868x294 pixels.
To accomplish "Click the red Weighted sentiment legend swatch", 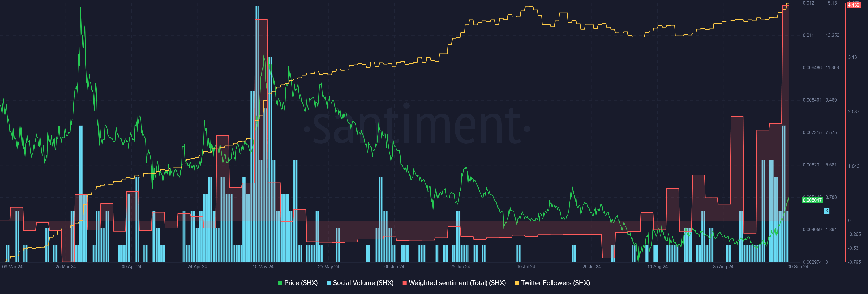I will click(x=404, y=283).
